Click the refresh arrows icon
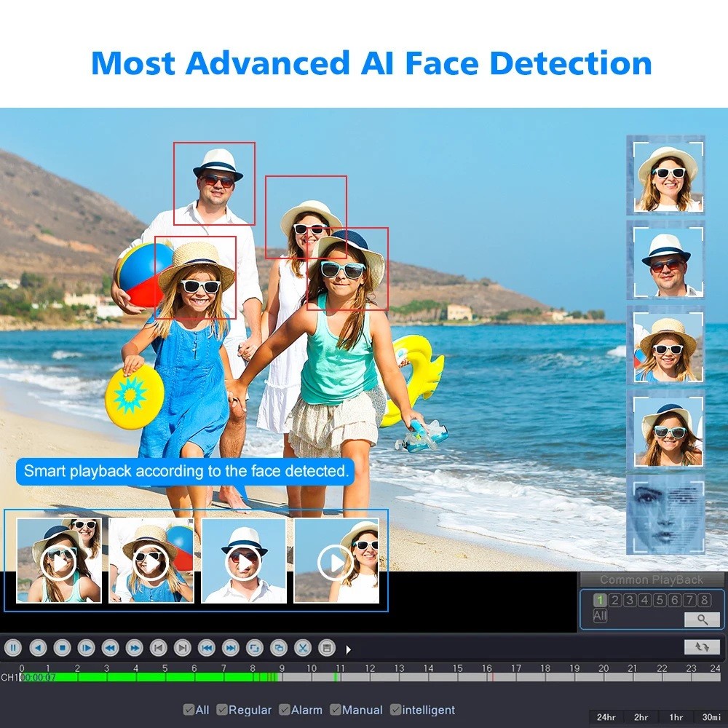The image size is (728, 728). point(703,648)
